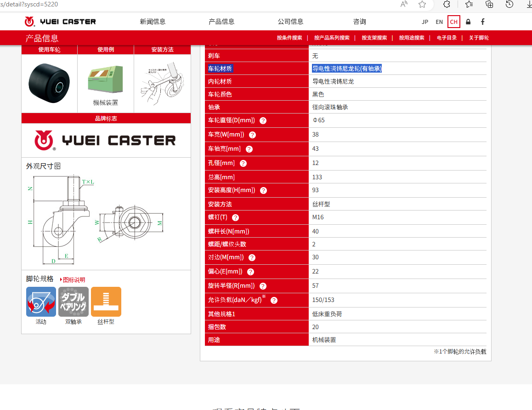This screenshot has width=532, height=410.
Task: Click the help icon next to 安装高度(H[mm])
Action: 262,190
